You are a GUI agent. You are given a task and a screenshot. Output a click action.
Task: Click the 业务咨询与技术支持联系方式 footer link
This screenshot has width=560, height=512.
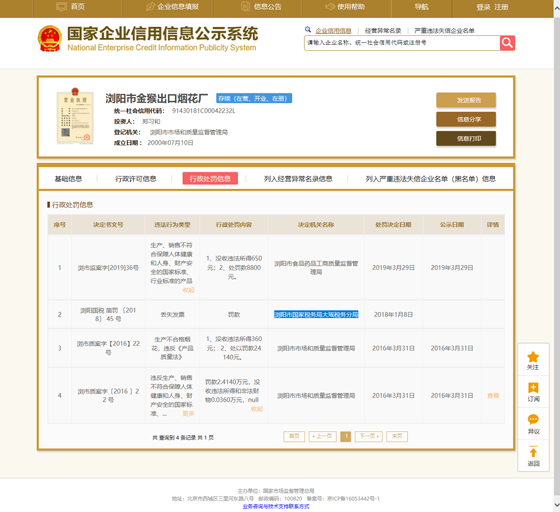[x=276, y=506]
